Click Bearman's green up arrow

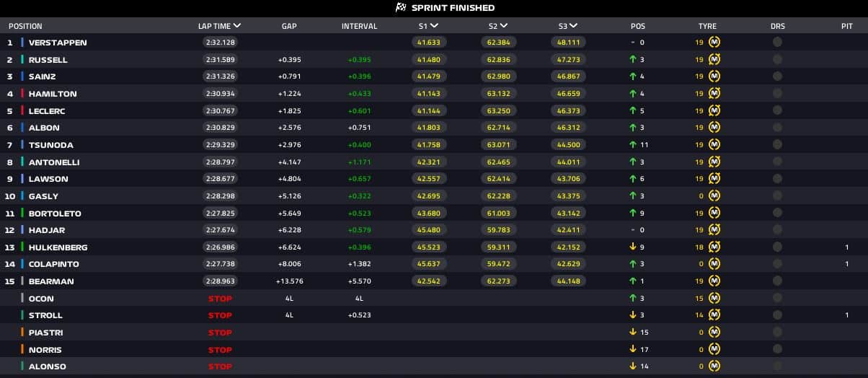[x=632, y=281]
